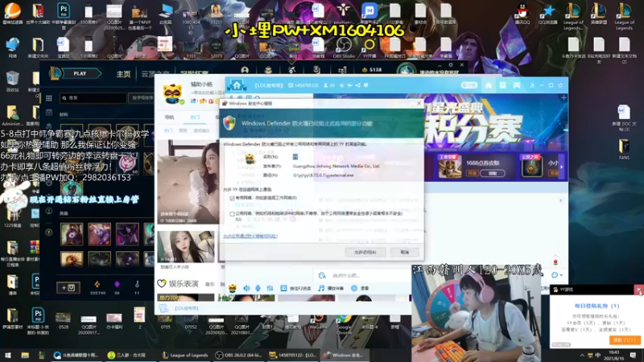Click the Recycle Bin desktop icon

(12, 81)
